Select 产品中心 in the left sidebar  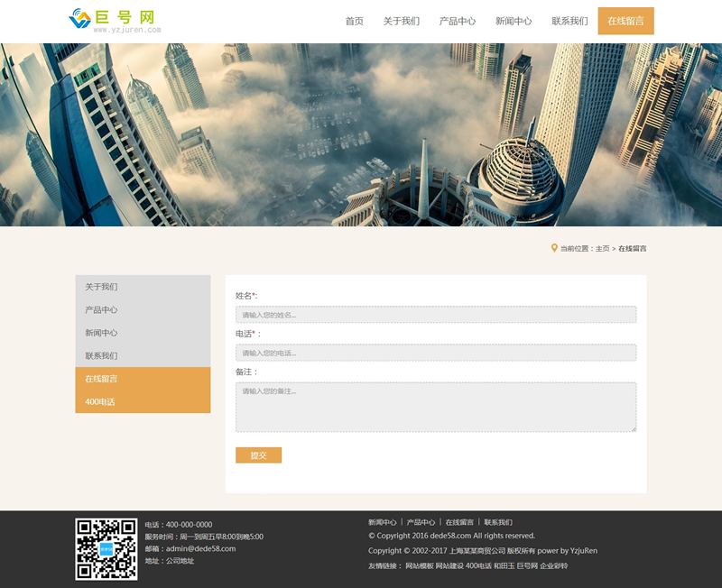[x=101, y=310]
